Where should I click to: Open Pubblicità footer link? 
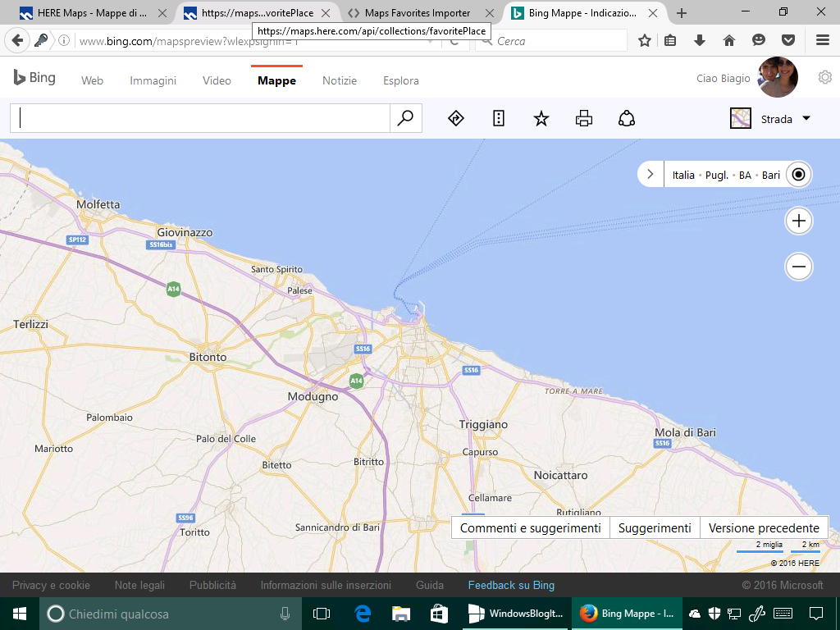(x=212, y=585)
